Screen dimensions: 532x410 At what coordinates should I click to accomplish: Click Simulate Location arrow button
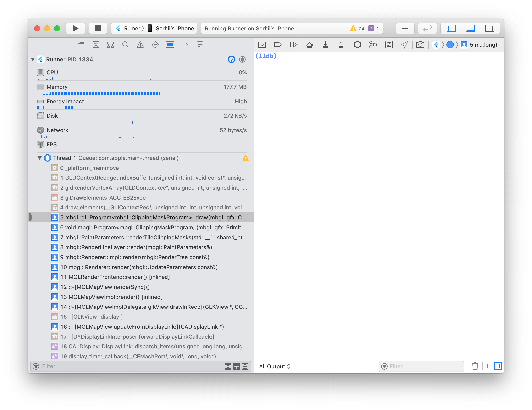point(404,45)
